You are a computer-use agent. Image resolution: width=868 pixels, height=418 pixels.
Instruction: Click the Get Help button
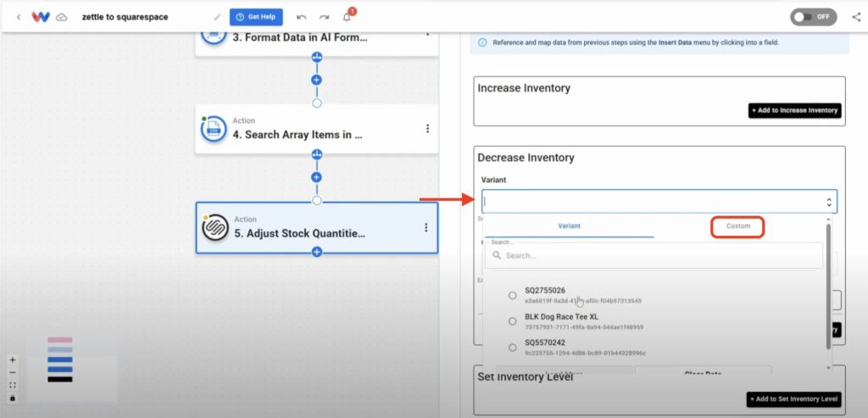click(256, 17)
